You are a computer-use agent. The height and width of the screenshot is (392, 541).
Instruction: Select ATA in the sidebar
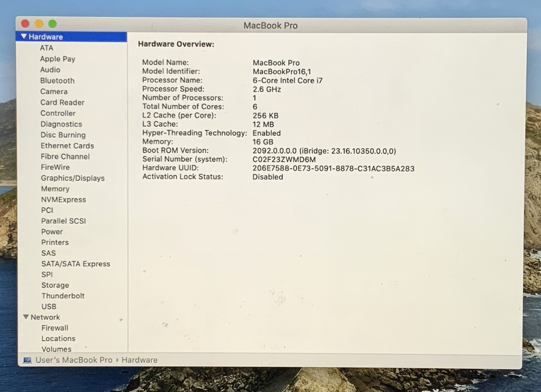pos(47,48)
